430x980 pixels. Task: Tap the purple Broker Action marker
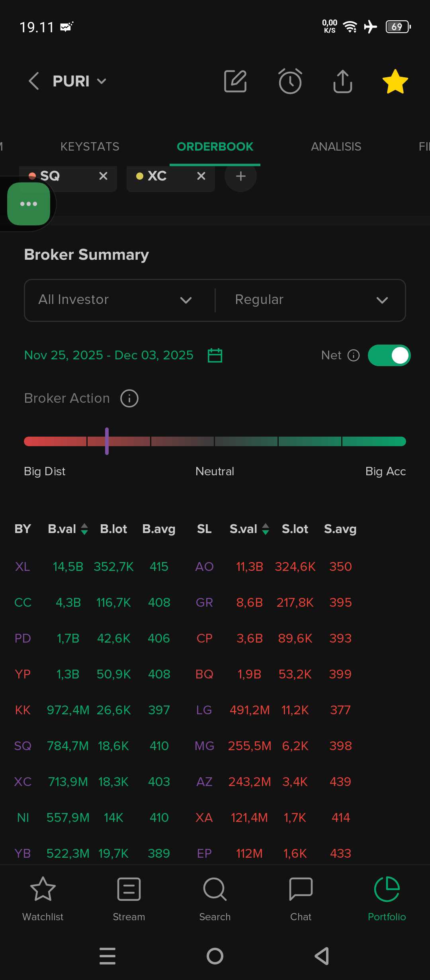[107, 441]
